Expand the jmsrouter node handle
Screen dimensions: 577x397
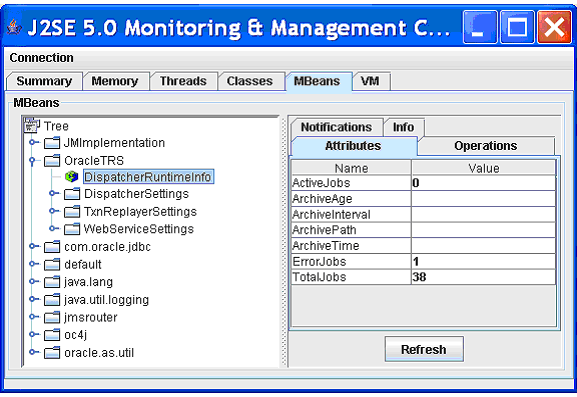(34, 316)
